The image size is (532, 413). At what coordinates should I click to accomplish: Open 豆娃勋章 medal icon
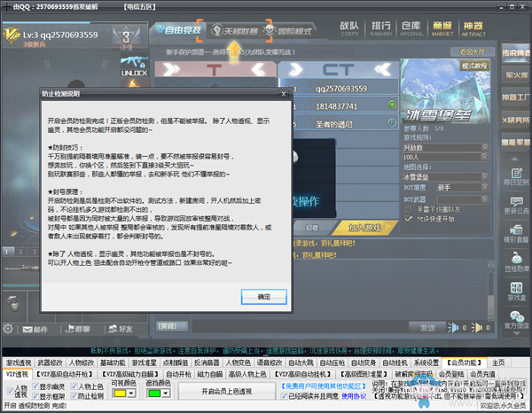pos(516,262)
